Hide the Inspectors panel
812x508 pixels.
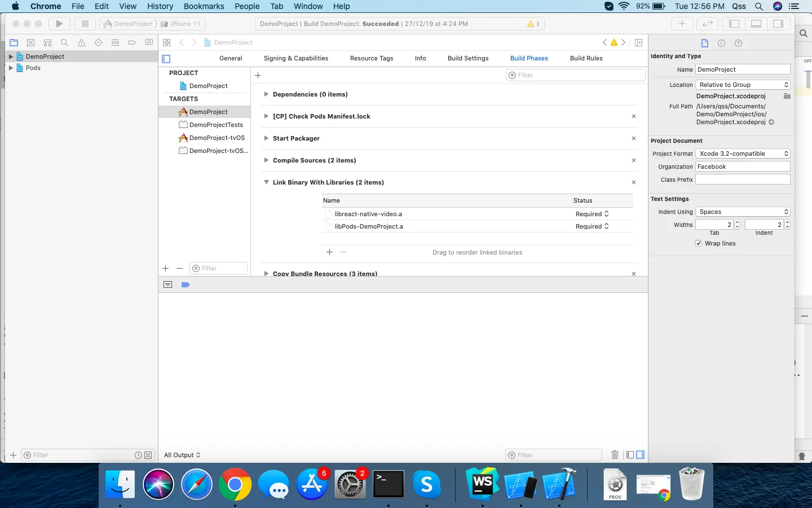(x=778, y=24)
